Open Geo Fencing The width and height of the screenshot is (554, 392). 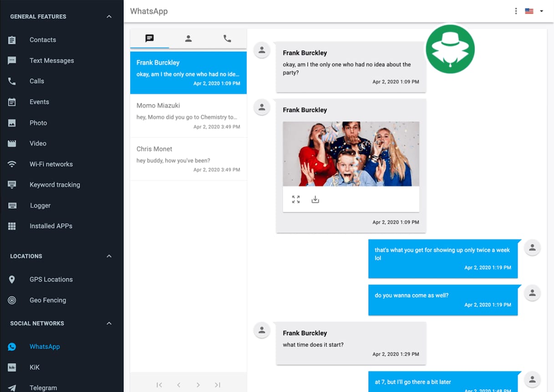48,300
